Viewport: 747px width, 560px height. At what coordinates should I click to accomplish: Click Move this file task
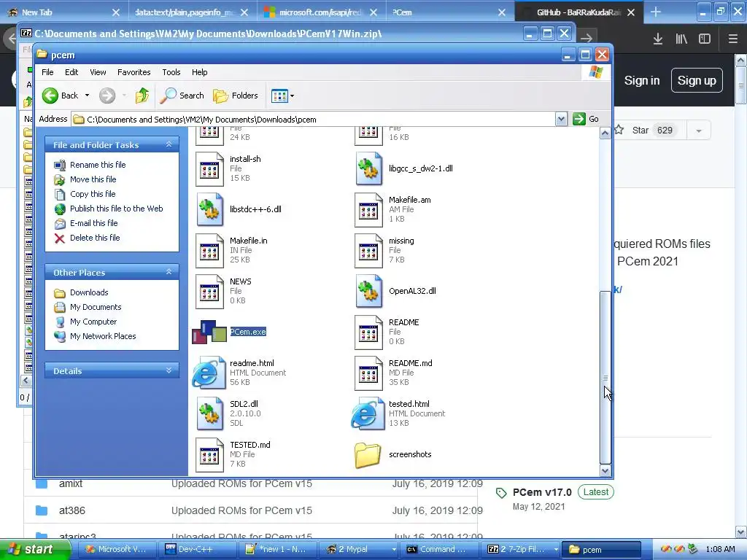(x=93, y=179)
